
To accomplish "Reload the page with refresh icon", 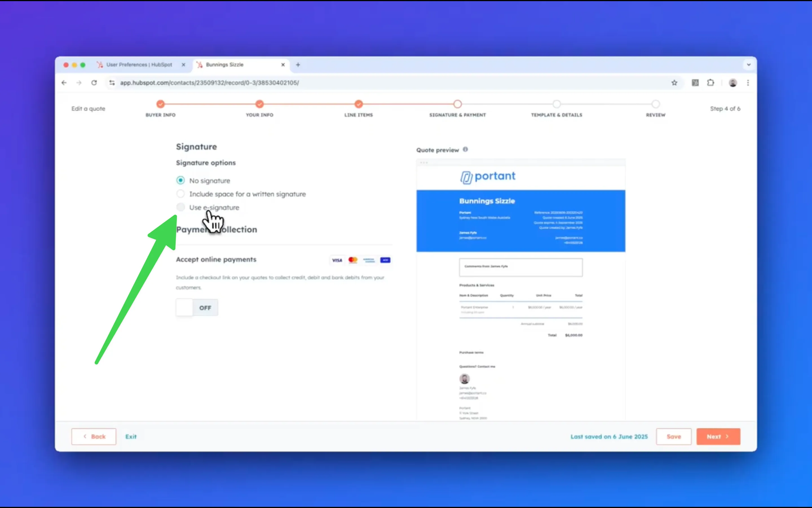I will pos(94,83).
